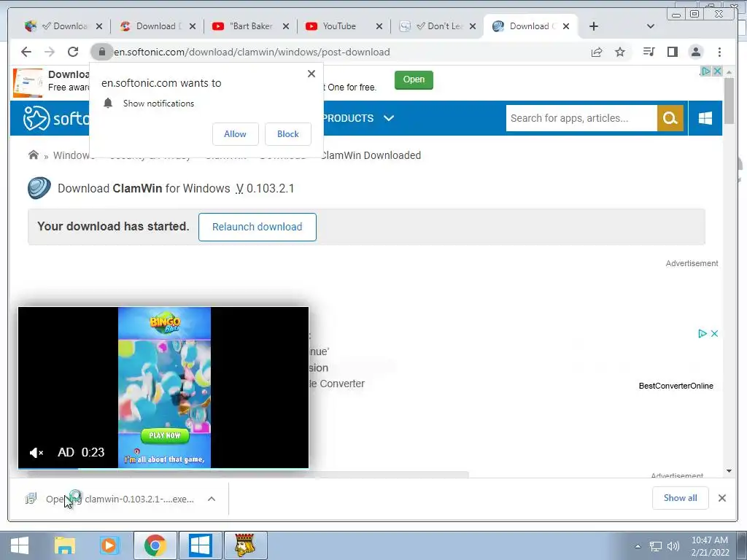
Task: Click the address bar URL
Action: (252, 52)
